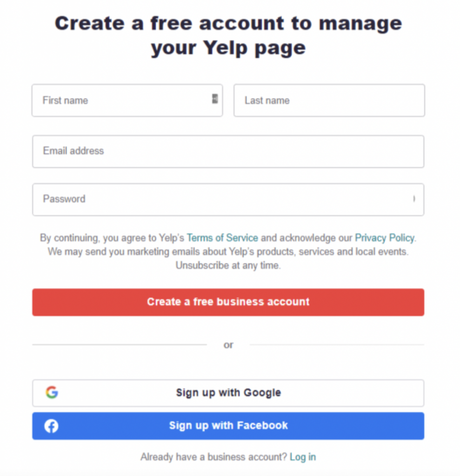Open the Privacy Policy page
Viewport: 460px width, 476px height.
point(384,238)
